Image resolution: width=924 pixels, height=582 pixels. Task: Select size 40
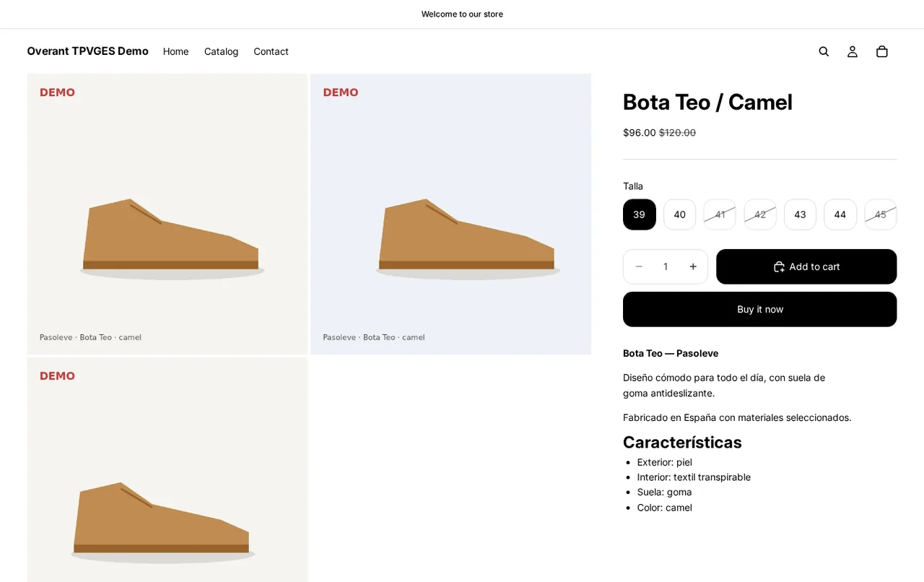pyautogui.click(x=680, y=214)
